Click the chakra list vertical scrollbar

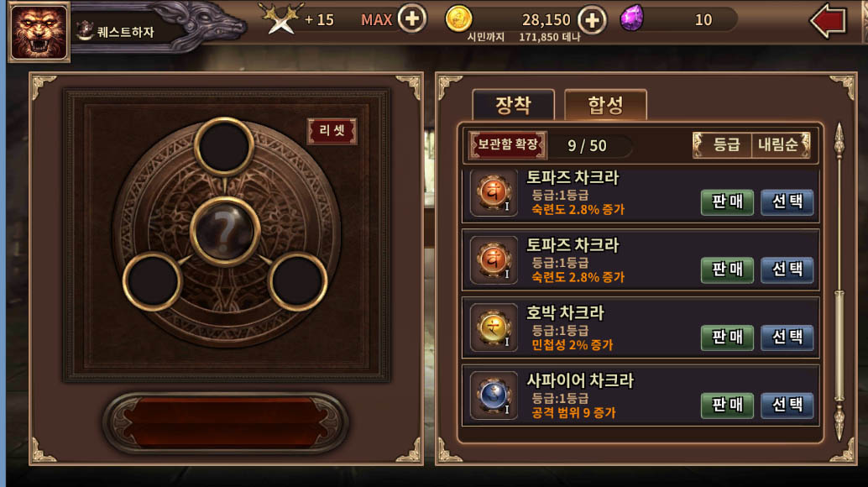pos(839,281)
